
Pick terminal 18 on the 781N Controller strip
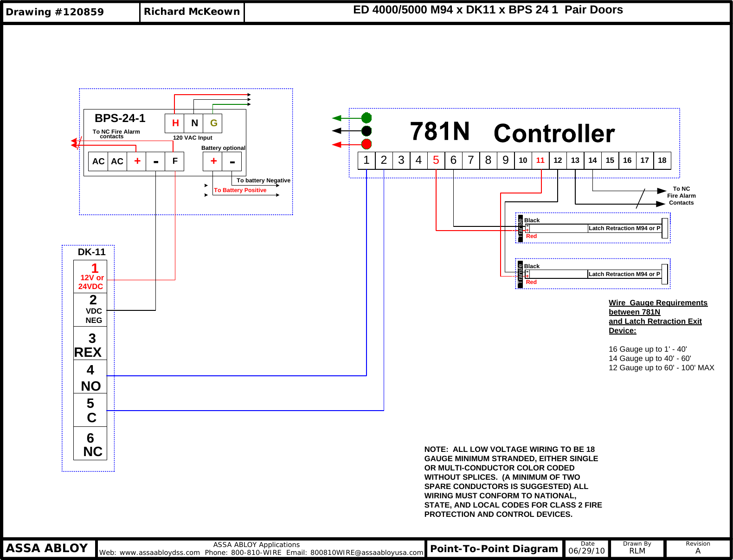point(662,161)
